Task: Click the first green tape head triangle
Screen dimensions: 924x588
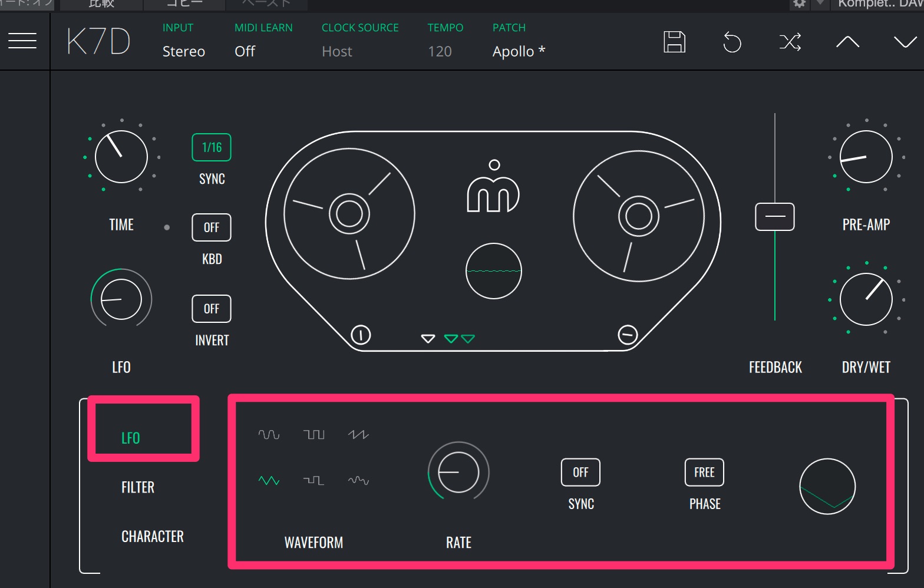Action: pyautogui.click(x=451, y=339)
